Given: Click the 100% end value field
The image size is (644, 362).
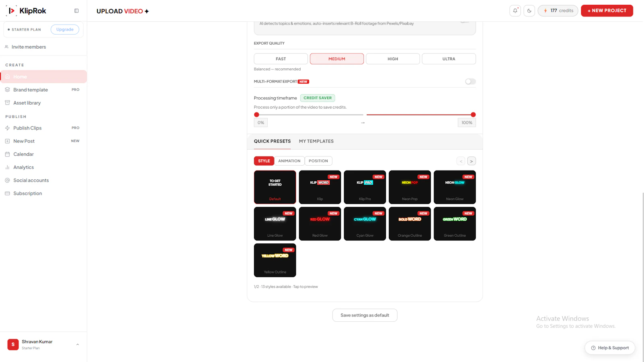Looking at the screenshot, I should pos(467,123).
